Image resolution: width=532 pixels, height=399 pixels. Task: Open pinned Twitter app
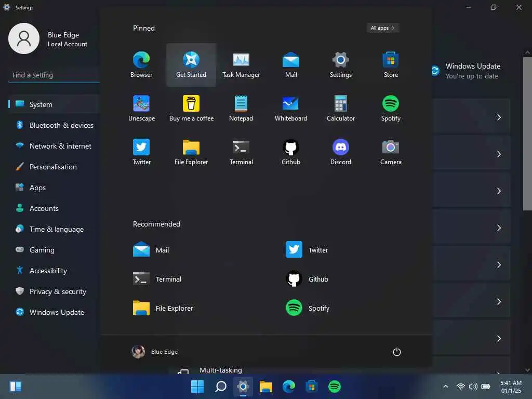coord(141,152)
